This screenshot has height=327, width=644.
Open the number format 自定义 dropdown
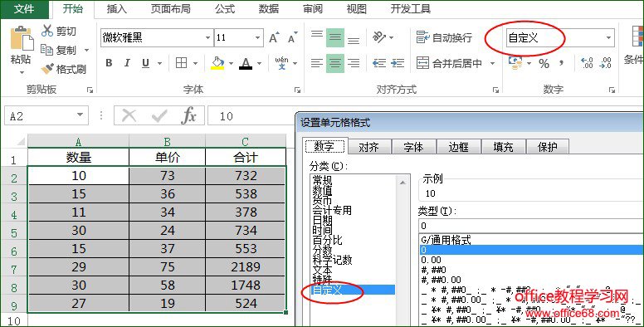pos(608,38)
